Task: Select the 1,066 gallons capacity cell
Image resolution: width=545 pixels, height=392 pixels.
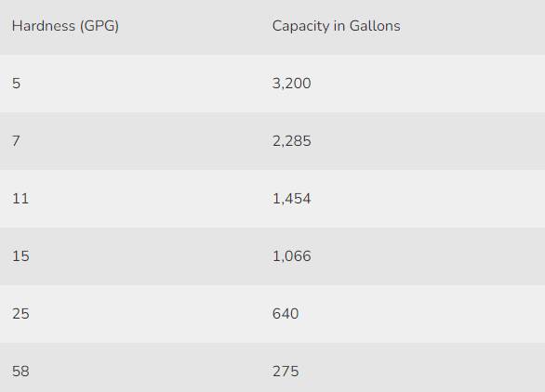Action: [x=292, y=256]
